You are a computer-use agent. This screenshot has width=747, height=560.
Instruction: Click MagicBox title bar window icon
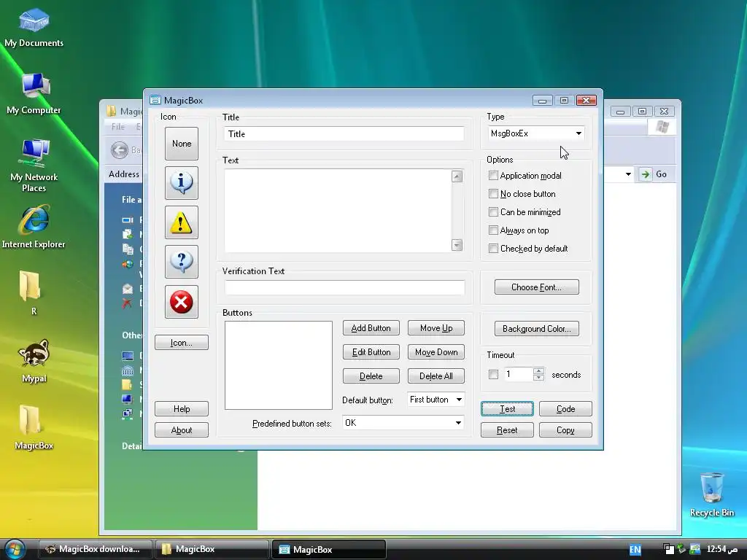[155, 100]
